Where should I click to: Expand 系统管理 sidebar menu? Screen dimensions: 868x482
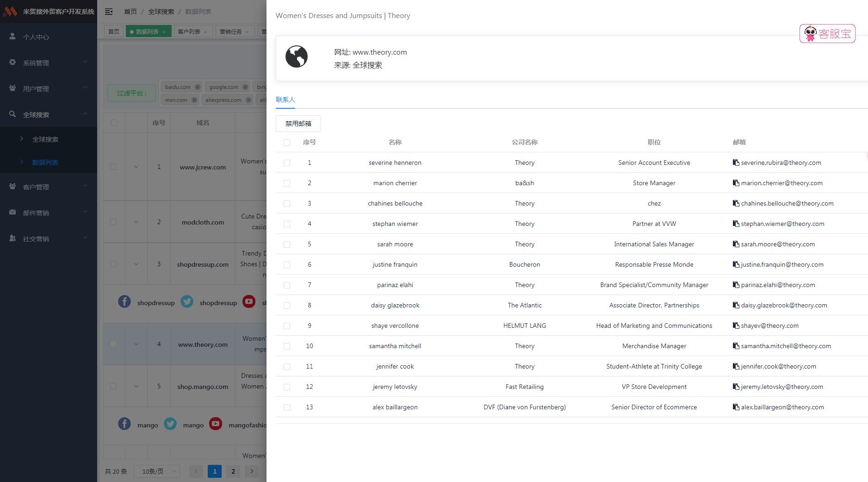tap(49, 63)
